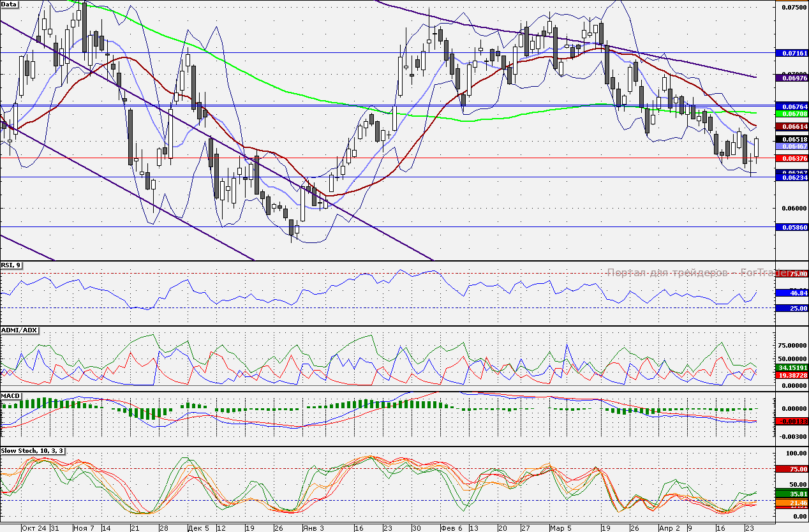Select the "RSI, 9" indicator panel label

click(11, 265)
